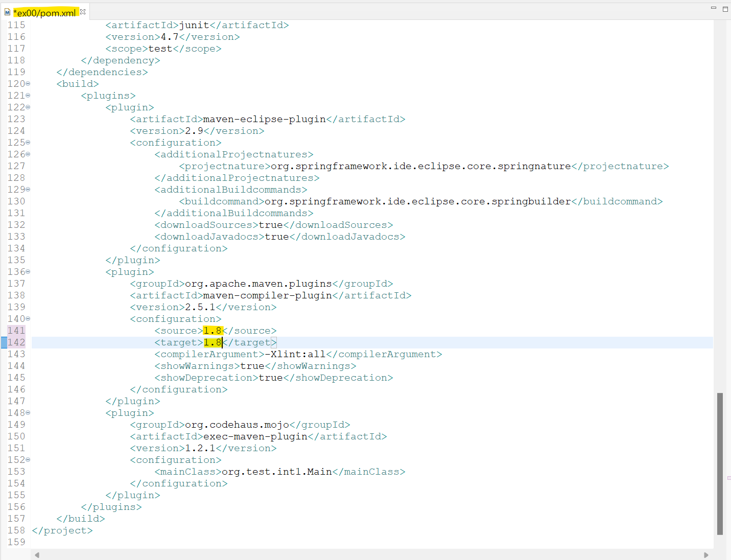Collapse additionalProjectnatures at line 126
Image resolution: width=731 pixels, height=560 pixels.
click(x=28, y=154)
